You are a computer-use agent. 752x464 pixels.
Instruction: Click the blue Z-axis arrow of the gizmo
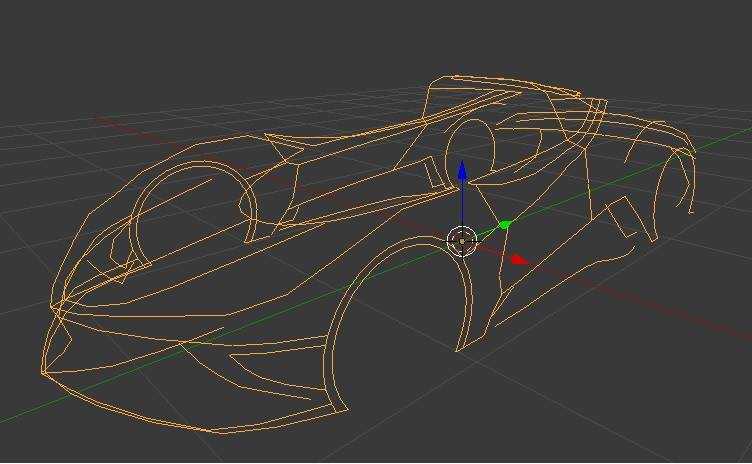point(462,171)
